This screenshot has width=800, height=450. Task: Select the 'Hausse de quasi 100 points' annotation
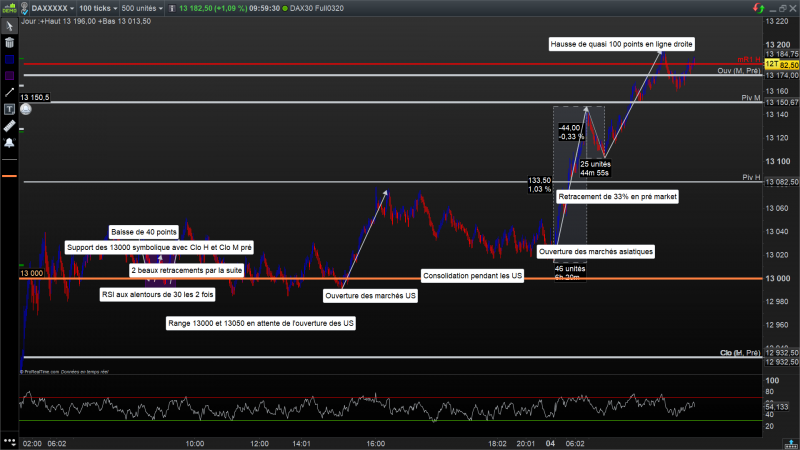621,44
